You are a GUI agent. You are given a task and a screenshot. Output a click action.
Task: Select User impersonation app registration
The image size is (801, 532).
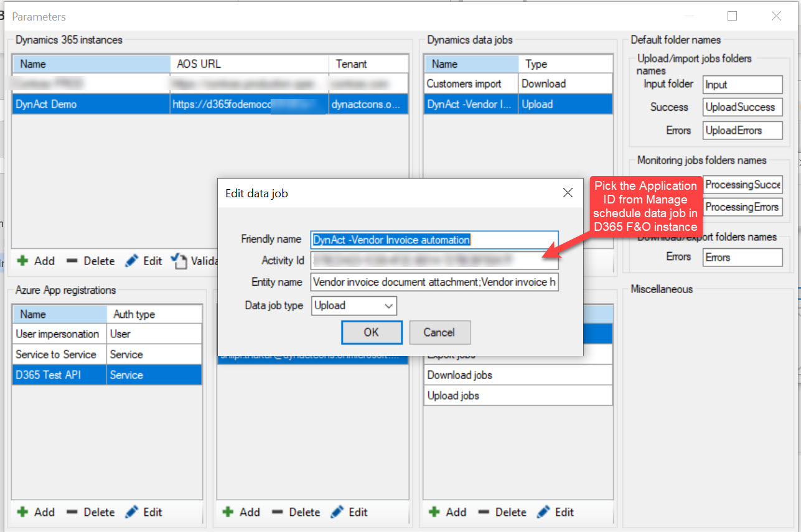107,334
